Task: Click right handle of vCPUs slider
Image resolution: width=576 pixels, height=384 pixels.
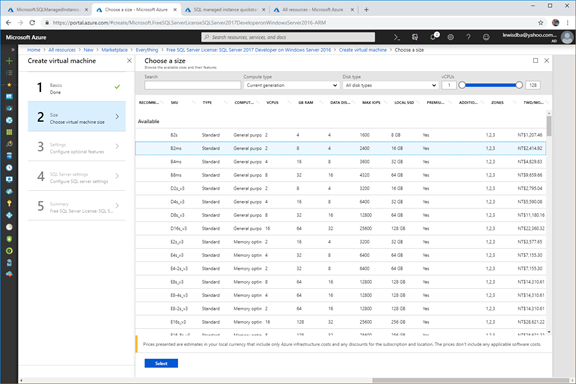Action: (519, 85)
